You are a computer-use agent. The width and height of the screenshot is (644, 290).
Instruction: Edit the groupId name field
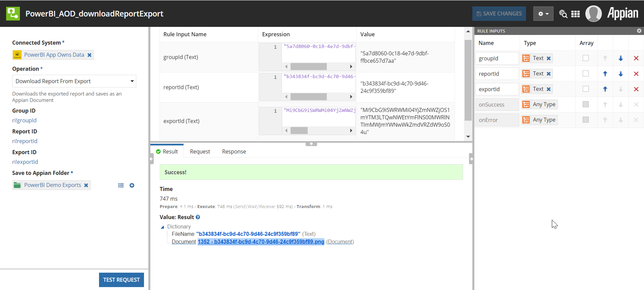497,58
